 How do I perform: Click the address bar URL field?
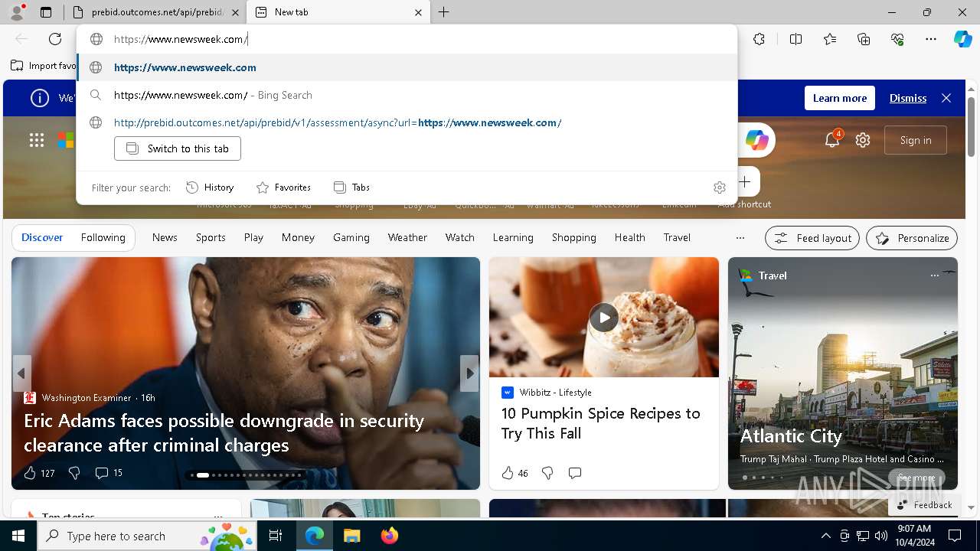tap(406, 39)
